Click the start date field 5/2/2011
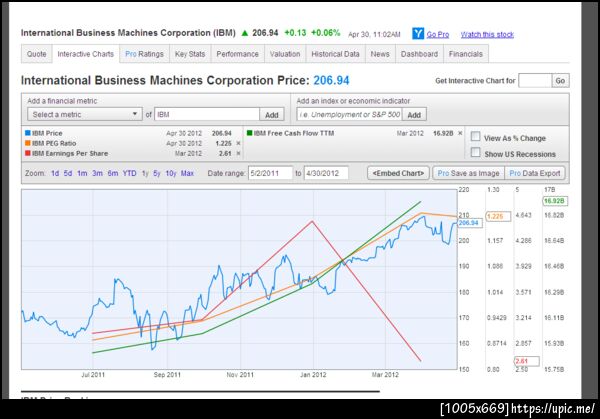Screen dimensions: 600x419 [270, 173]
